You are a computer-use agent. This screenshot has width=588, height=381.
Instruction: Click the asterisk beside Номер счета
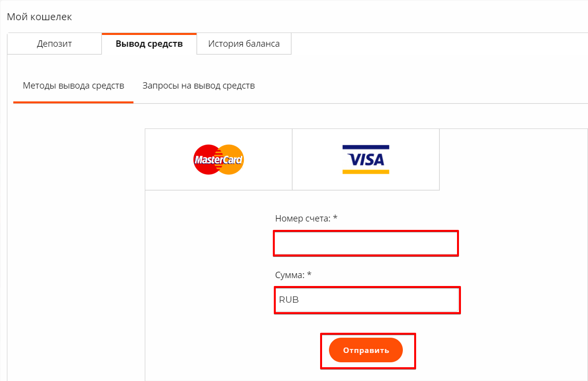[335, 217]
